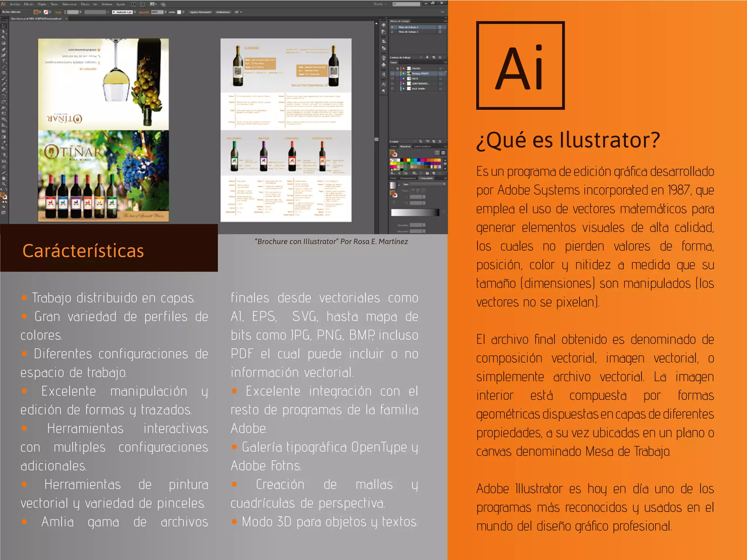Select the Type tool in left toolbar
747x560 pixels.
point(4,61)
